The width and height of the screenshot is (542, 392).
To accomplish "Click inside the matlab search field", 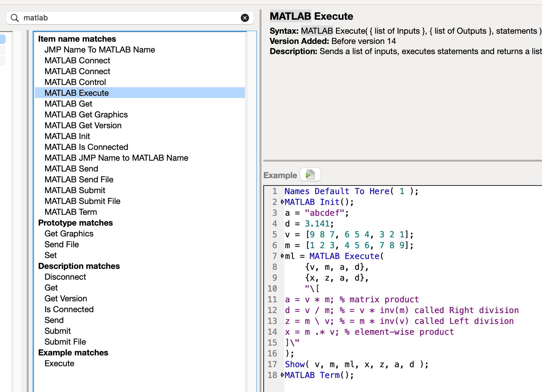I will 95,18.
